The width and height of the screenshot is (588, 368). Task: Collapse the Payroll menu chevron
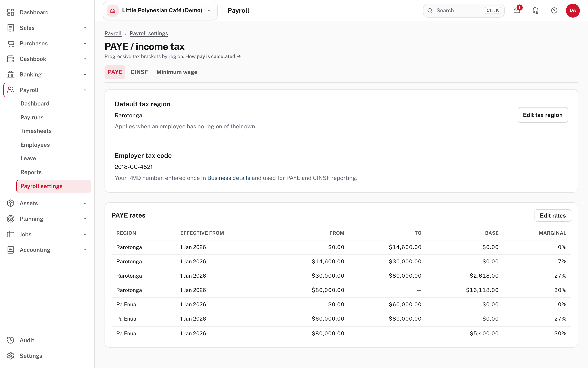click(85, 90)
